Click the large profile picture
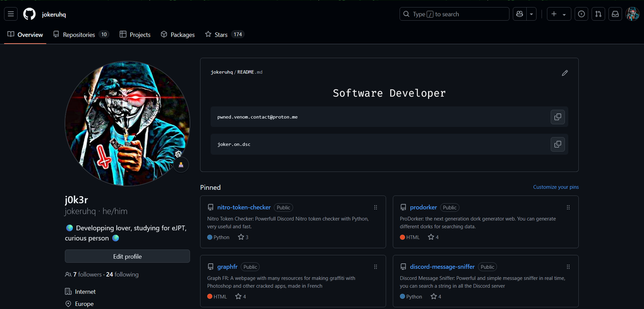This screenshot has height=309, width=644. (127, 124)
